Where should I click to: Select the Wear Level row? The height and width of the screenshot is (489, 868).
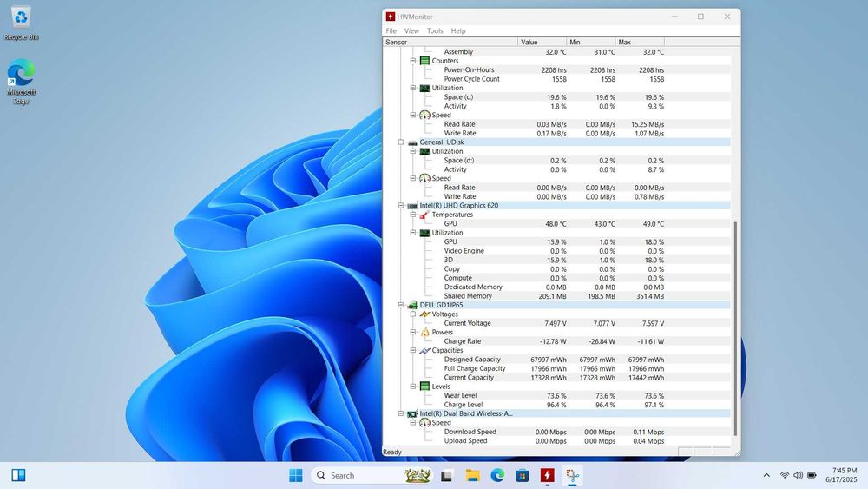(556, 395)
